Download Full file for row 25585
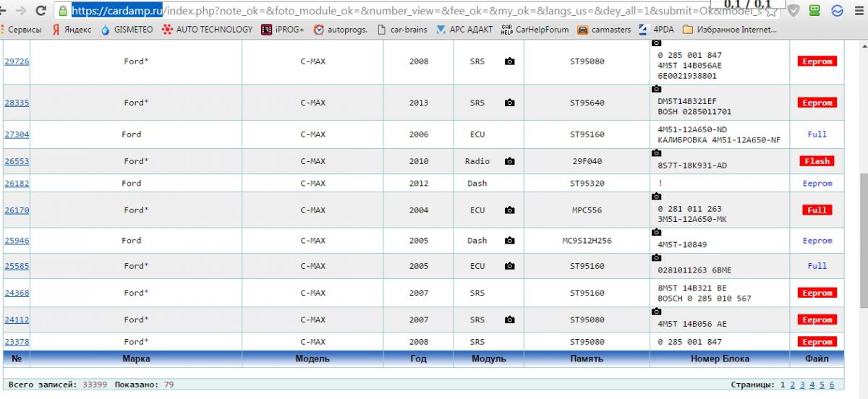 (817, 266)
